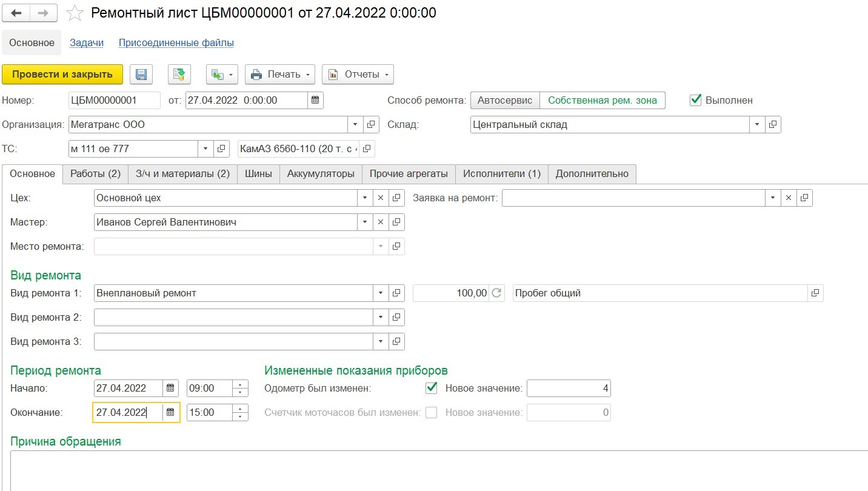Uncheck Одометр был изменен checkbox
Image resolution: width=868 pixels, height=491 pixels.
pyautogui.click(x=432, y=388)
